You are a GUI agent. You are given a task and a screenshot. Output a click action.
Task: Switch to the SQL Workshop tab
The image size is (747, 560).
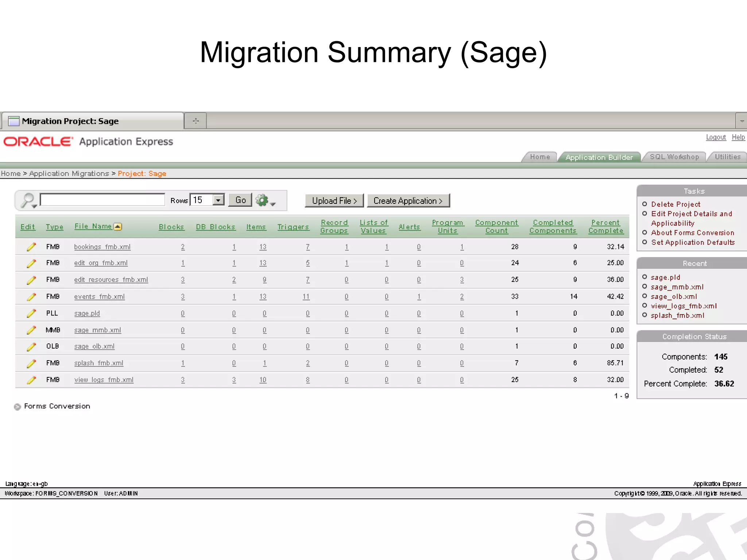[674, 157]
